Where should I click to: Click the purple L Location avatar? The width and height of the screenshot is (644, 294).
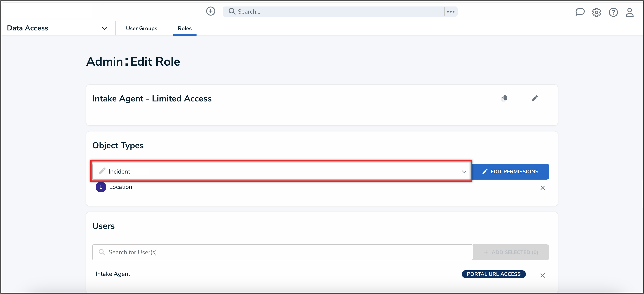click(x=101, y=187)
